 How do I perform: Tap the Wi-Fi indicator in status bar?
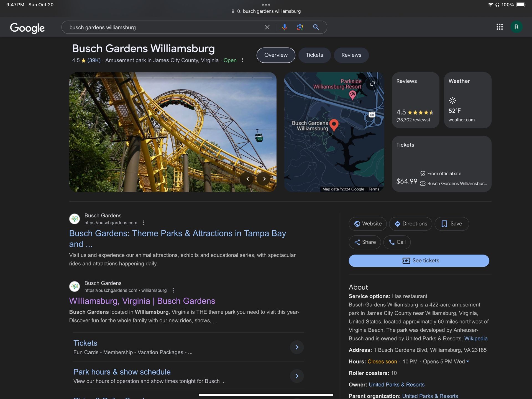[490, 5]
